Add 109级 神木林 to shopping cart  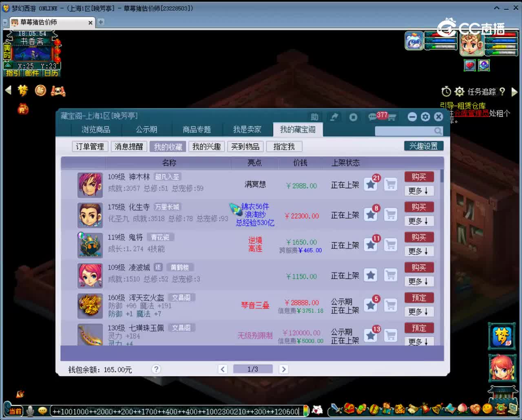391,185
